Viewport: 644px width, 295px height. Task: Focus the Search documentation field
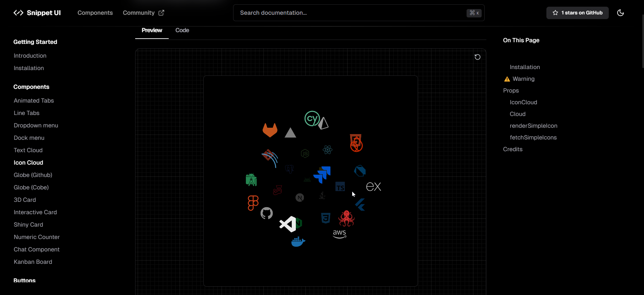click(359, 13)
